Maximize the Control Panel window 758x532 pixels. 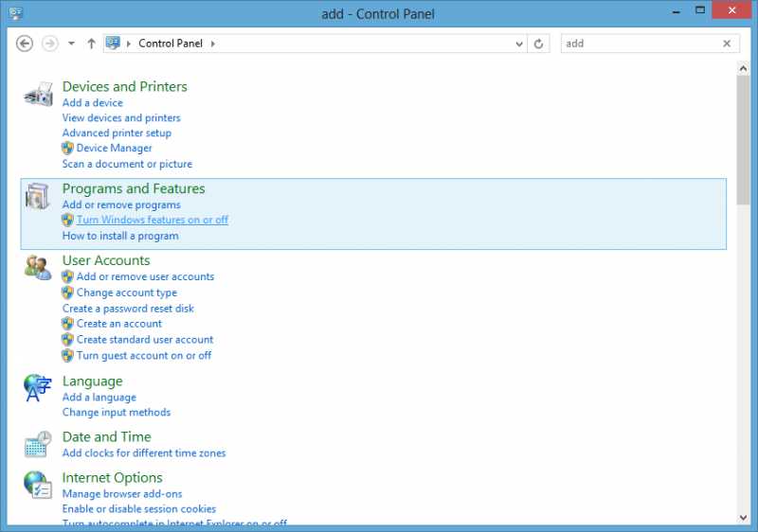[x=699, y=10]
